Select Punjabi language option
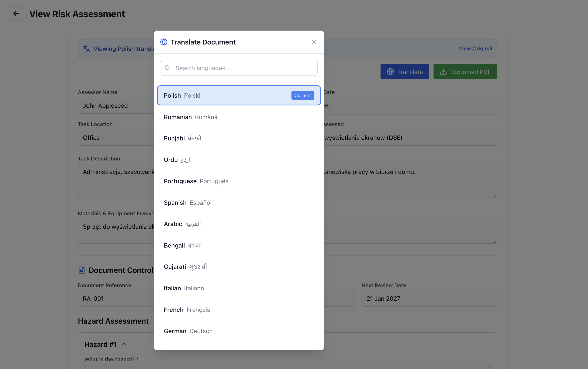This screenshot has width=588, height=369. point(238,138)
